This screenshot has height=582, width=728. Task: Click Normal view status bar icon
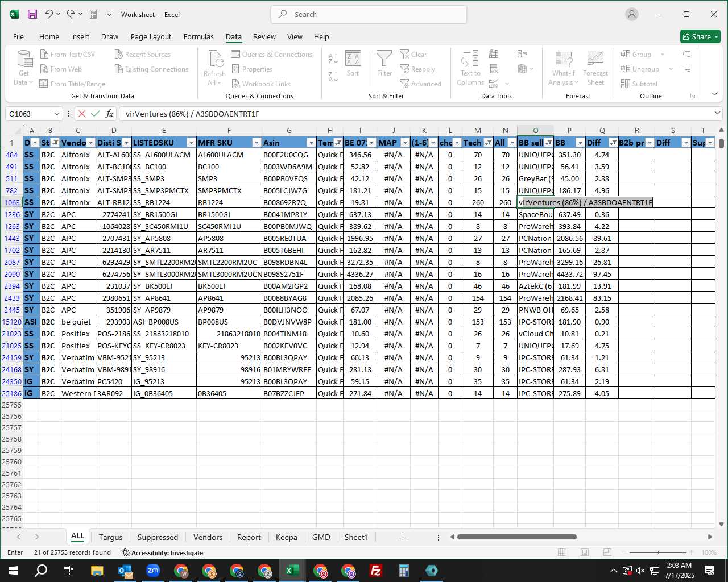click(561, 552)
